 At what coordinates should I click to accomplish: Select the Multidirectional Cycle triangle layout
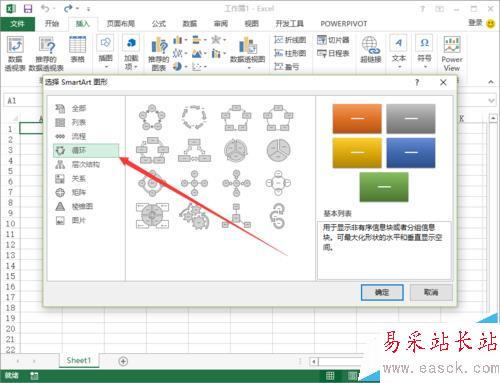[x=194, y=150]
